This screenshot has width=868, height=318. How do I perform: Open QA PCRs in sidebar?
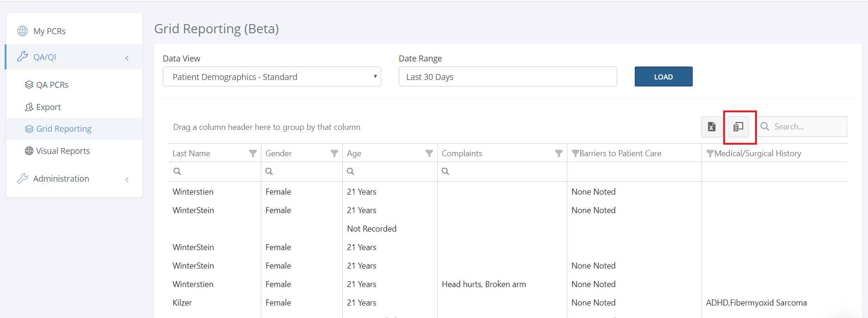[x=52, y=85]
